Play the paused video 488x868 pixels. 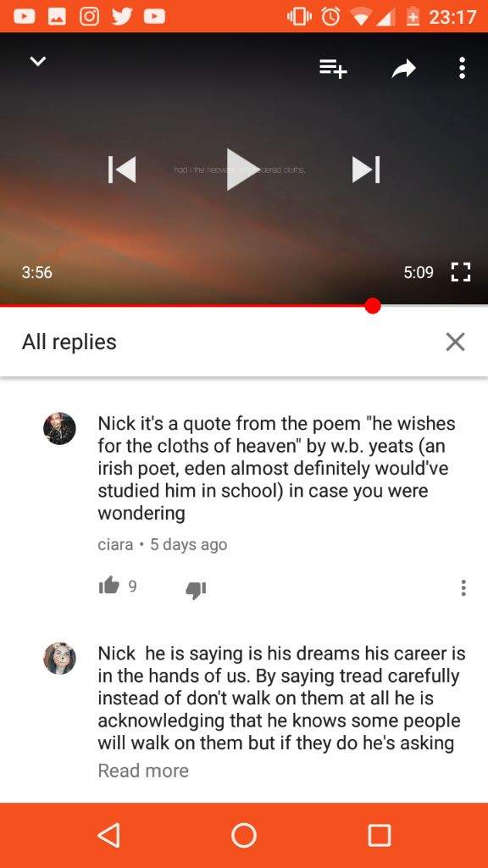(241, 169)
